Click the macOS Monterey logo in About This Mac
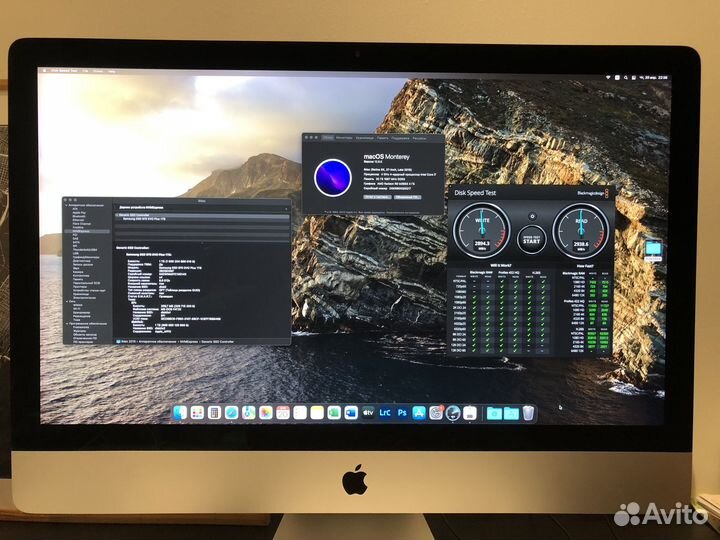Image resolution: width=720 pixels, height=540 pixels. pyautogui.click(x=333, y=178)
